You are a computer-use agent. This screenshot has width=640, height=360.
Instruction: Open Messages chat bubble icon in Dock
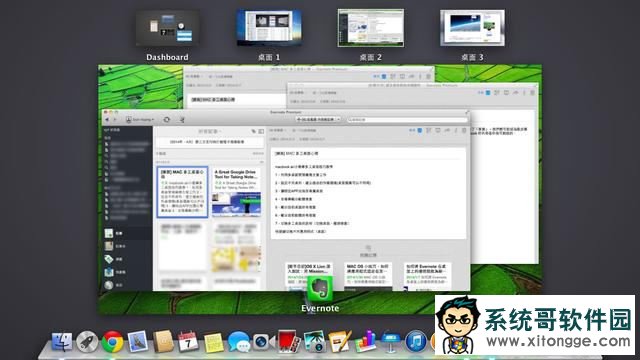(239, 341)
